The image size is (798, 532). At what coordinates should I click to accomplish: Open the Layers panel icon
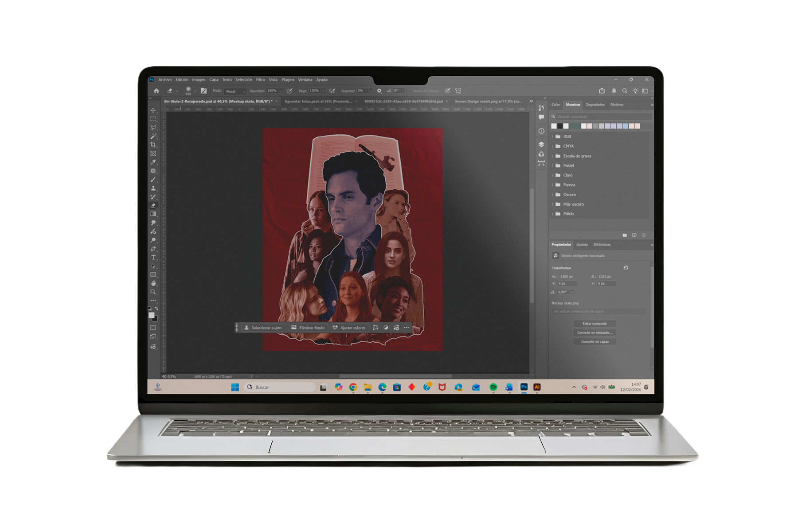click(541, 145)
